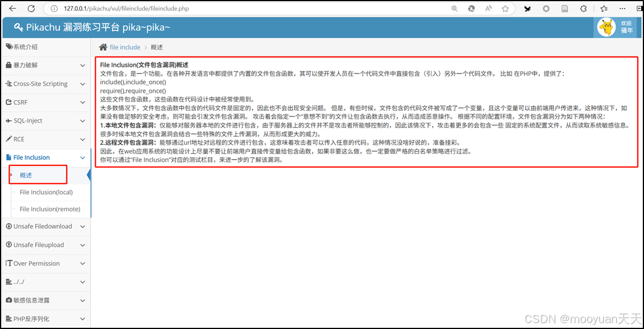Click the Edge swirl icon in address bar

coord(472,8)
